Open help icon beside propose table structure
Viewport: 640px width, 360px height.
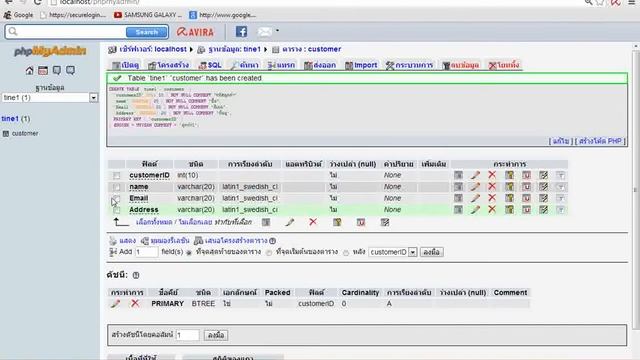[273, 241]
